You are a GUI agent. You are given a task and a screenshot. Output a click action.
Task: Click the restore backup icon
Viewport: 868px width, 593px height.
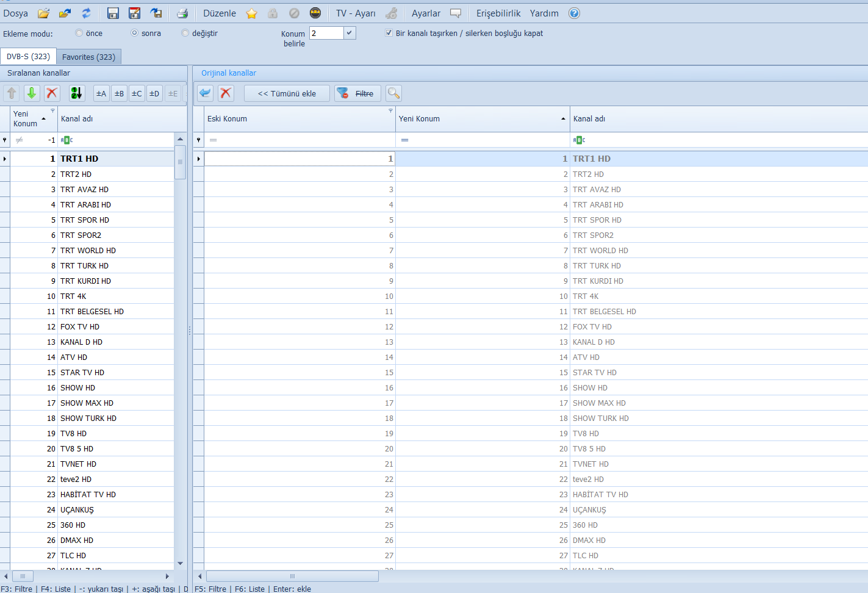156,13
